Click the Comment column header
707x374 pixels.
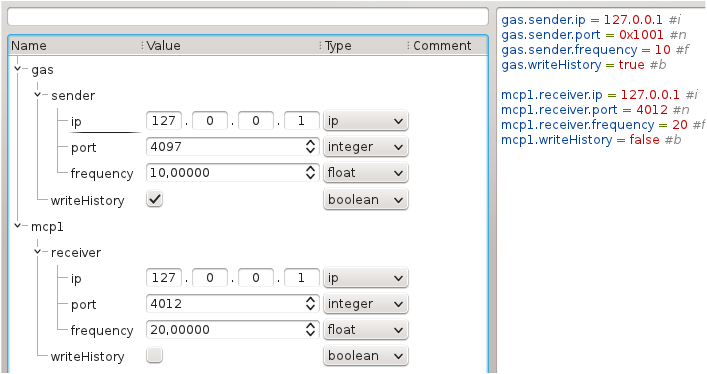pyautogui.click(x=447, y=46)
